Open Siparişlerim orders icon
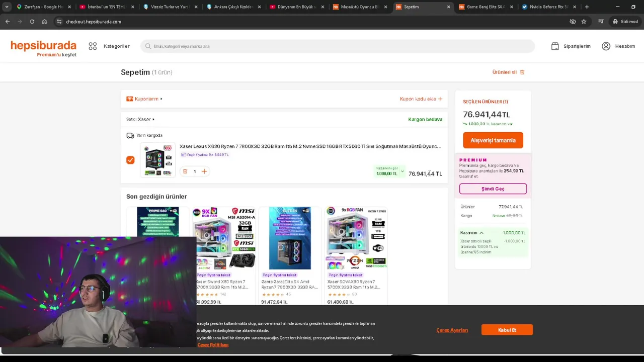This screenshot has height=362, width=644. click(555, 46)
